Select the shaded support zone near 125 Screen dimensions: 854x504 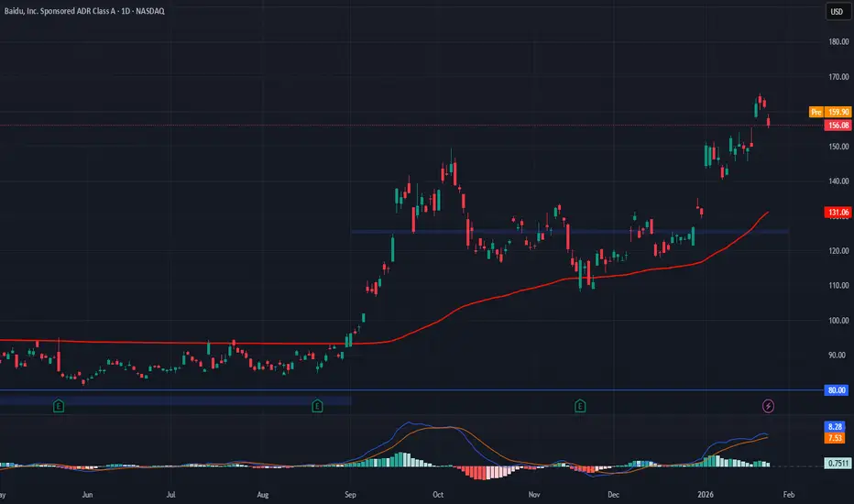point(570,232)
